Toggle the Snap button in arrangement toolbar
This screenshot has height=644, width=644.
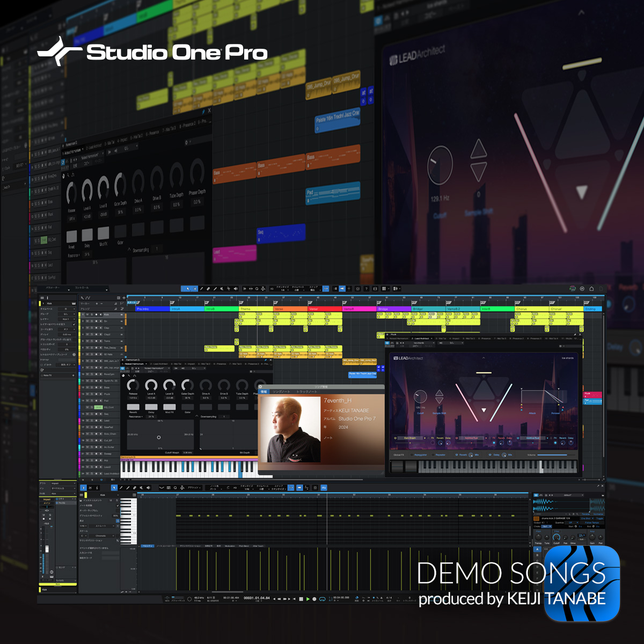[326, 289]
